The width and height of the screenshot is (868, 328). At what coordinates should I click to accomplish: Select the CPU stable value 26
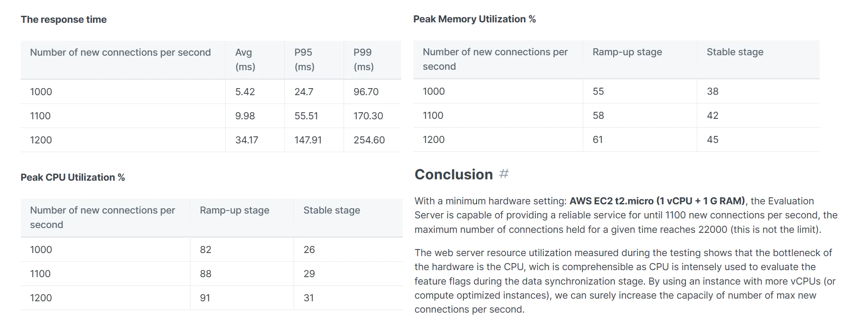348,250
